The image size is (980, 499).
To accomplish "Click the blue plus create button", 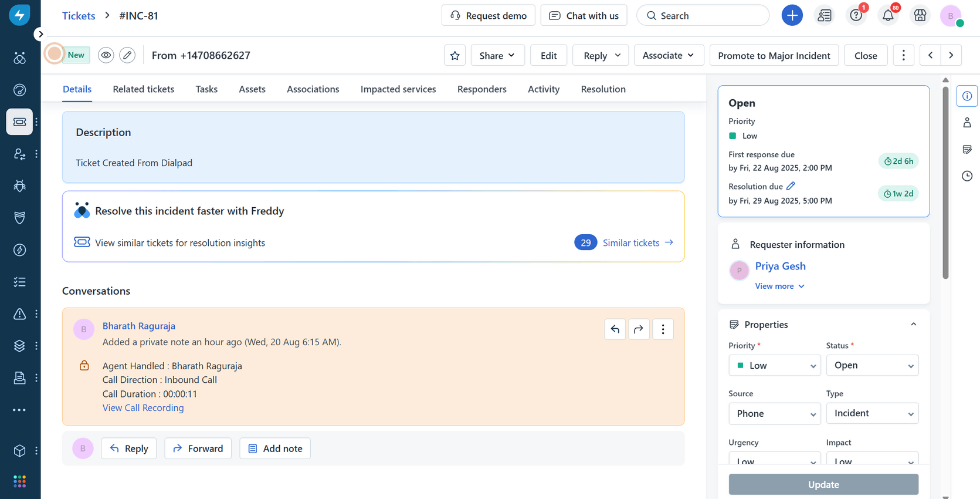I will pos(792,15).
